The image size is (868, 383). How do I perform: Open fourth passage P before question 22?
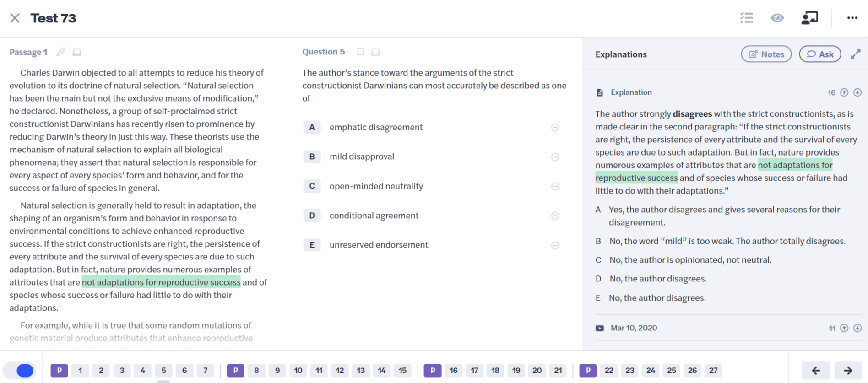coord(588,370)
